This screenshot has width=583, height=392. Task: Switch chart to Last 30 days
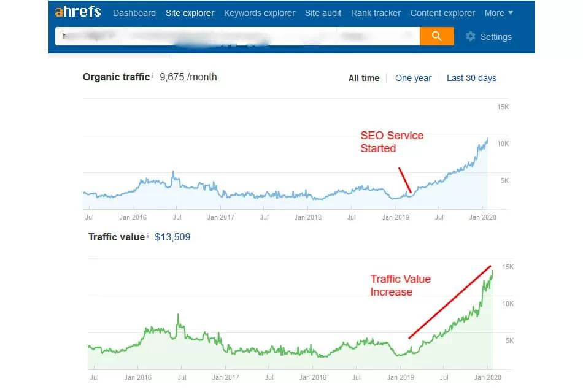(471, 78)
